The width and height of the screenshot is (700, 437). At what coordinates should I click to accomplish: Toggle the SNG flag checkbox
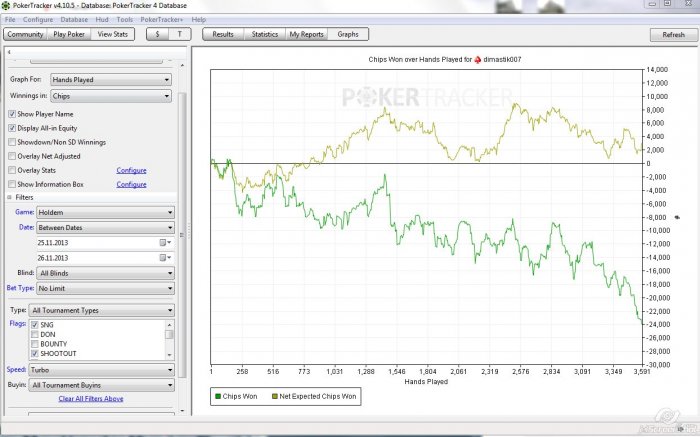34,325
